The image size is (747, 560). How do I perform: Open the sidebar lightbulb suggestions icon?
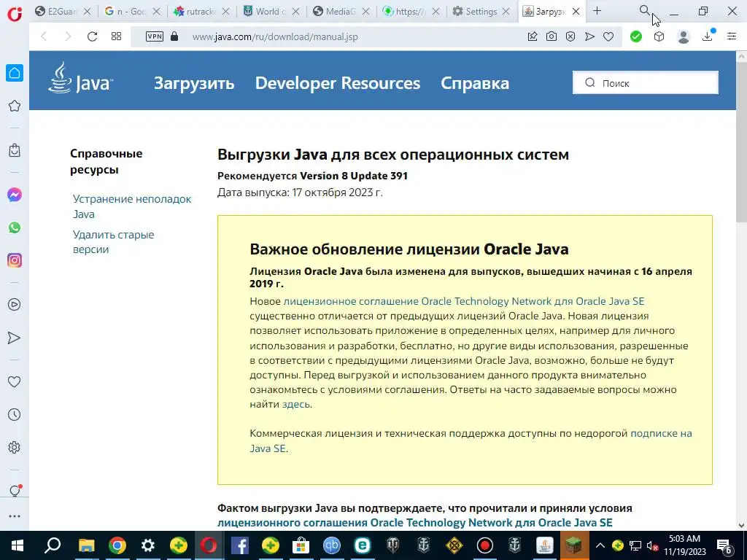(15, 491)
